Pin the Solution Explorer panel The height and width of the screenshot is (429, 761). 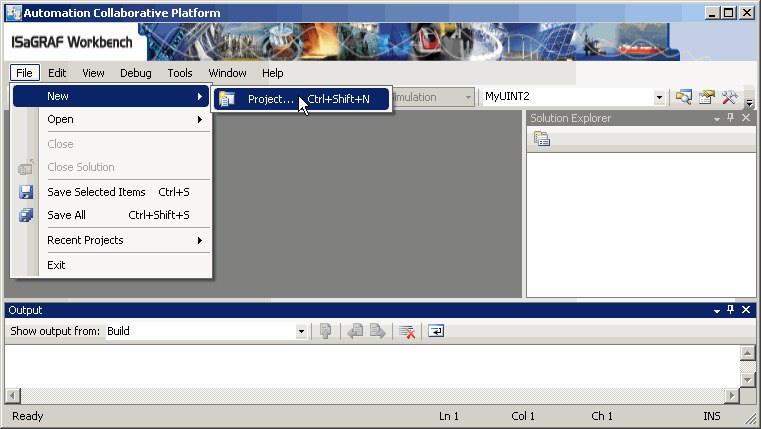(x=730, y=117)
